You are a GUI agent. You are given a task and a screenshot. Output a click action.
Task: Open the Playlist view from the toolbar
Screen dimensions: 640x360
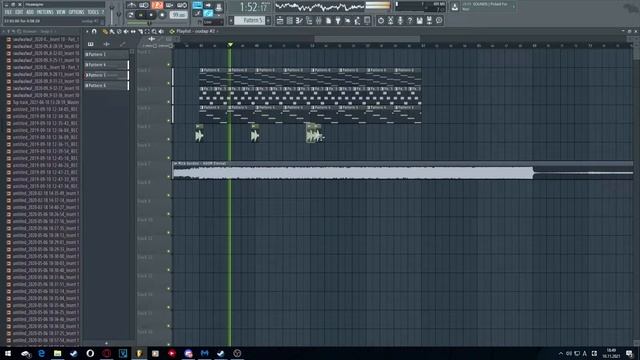coord(280,20)
